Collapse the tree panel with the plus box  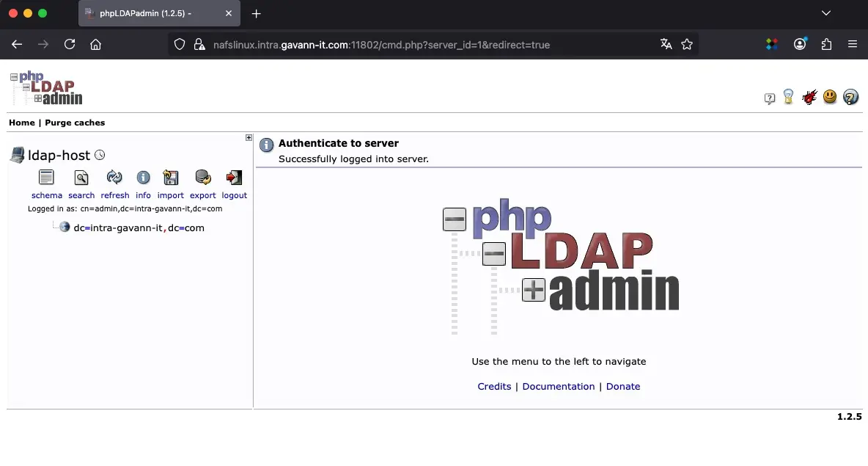[x=249, y=137]
